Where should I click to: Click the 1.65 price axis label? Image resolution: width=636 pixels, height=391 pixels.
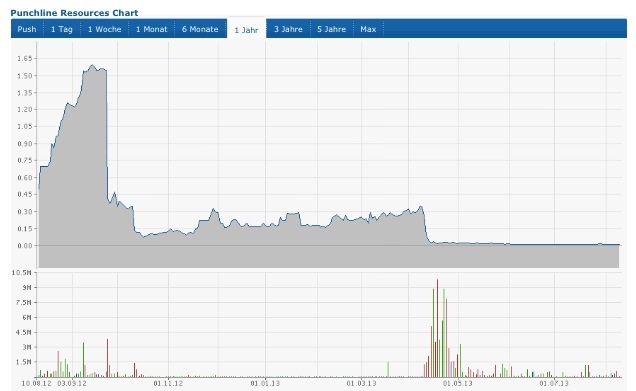pos(24,58)
